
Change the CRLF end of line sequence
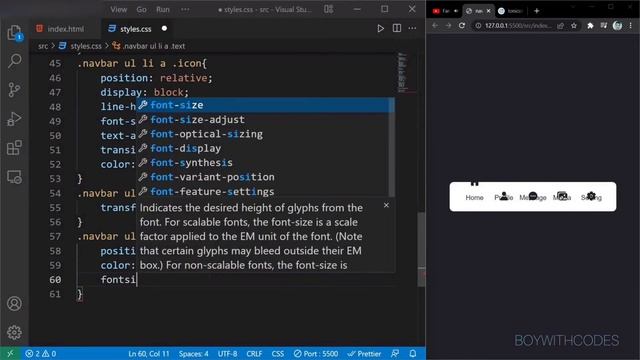tap(254, 353)
